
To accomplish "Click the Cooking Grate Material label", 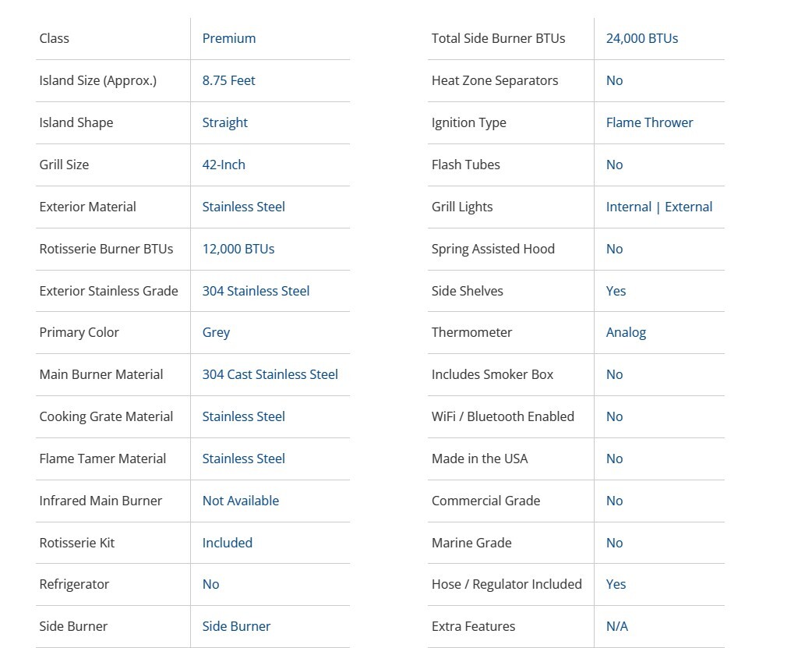I will pyautogui.click(x=106, y=416).
